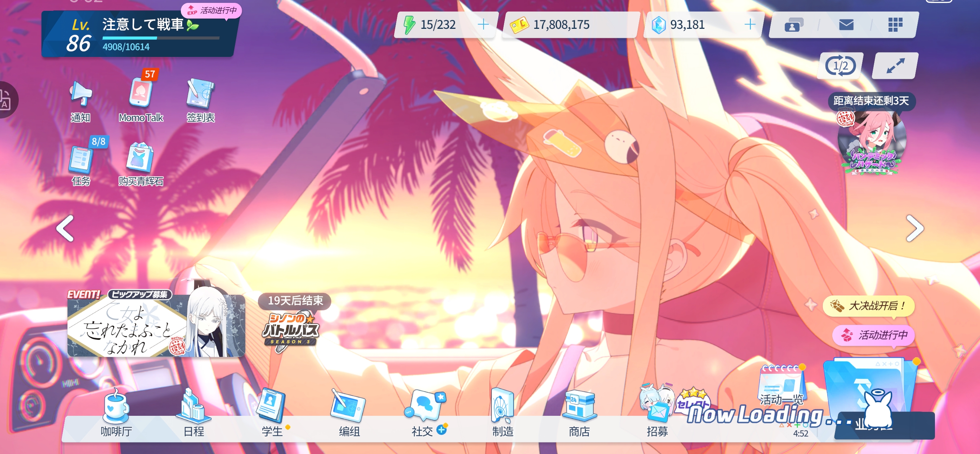Hide the UI with the expand arrows button
The width and height of the screenshot is (980, 454).
tap(895, 66)
